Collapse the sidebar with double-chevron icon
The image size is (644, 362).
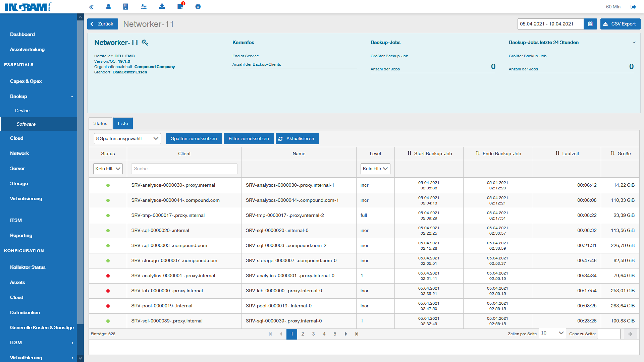91,7
